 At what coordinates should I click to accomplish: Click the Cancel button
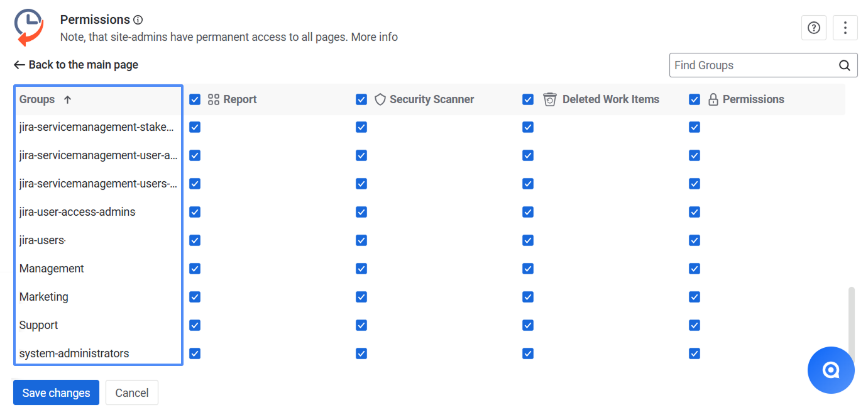tap(132, 393)
